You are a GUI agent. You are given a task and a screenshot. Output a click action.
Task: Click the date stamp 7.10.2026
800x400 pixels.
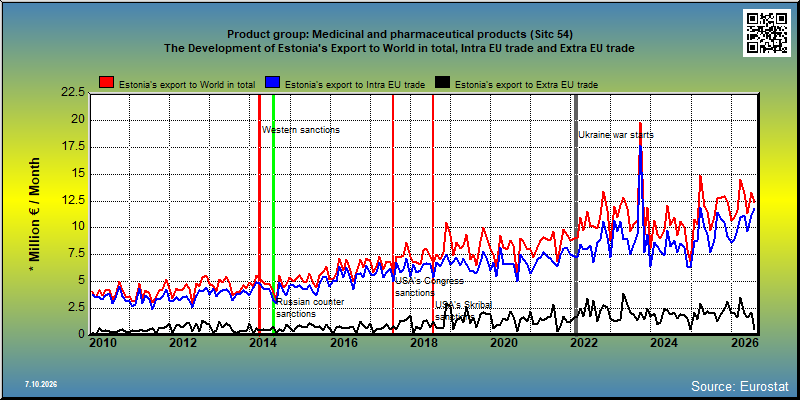(41, 383)
